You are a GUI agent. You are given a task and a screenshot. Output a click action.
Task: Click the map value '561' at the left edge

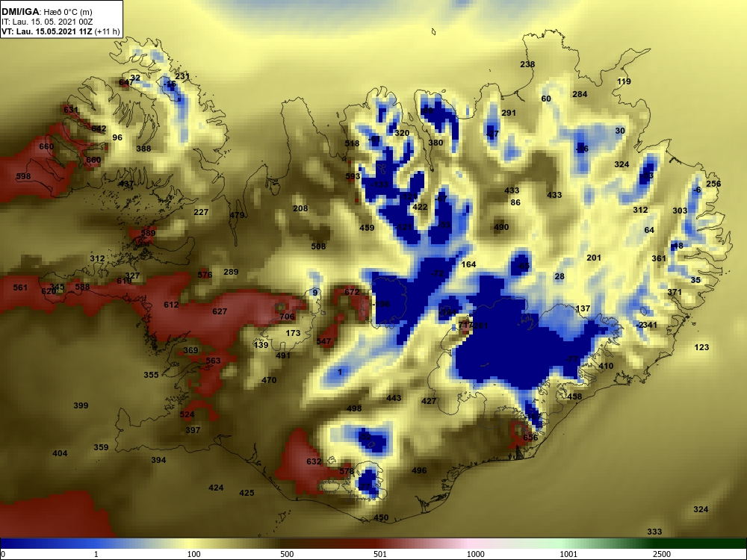20,287
